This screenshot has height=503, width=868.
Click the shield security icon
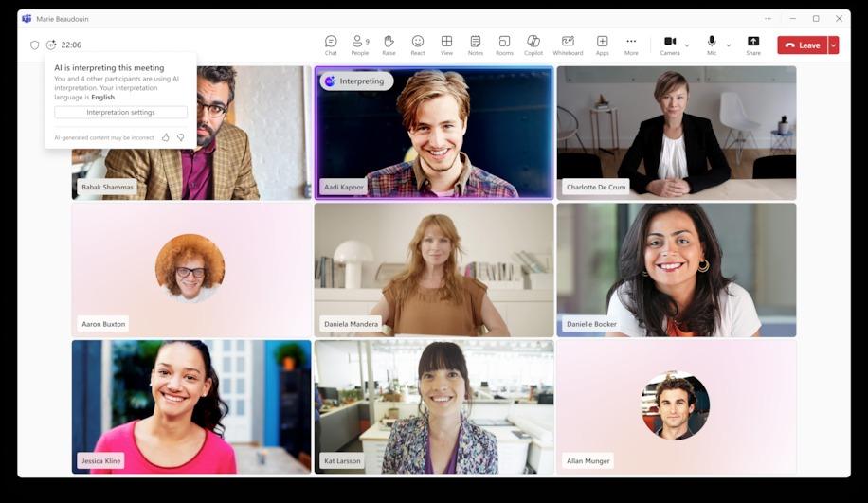tap(34, 45)
